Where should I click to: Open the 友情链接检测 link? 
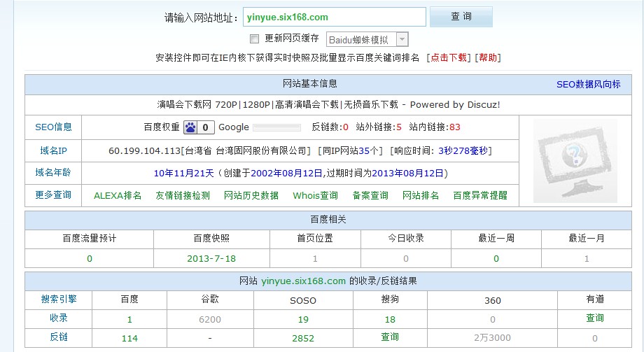click(183, 195)
